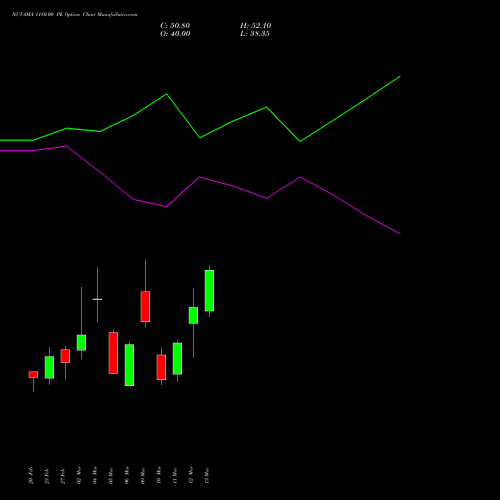500x500 pixels.
Task: Click the 27 Feb date label
Action: [x=63, y=476]
